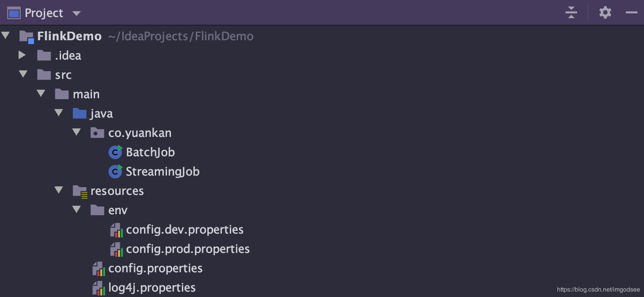The width and height of the screenshot is (644, 297).
Task: Collapse the src folder
Action: coord(23,74)
